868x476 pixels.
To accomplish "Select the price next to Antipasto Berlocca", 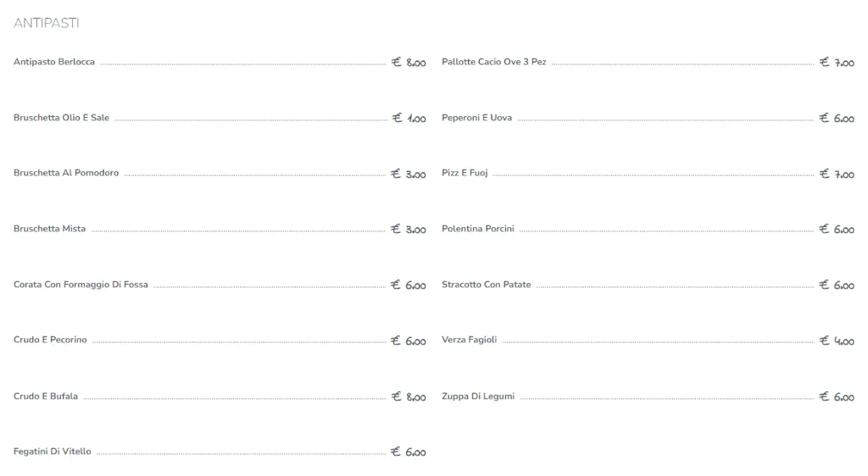I will pyautogui.click(x=409, y=63).
